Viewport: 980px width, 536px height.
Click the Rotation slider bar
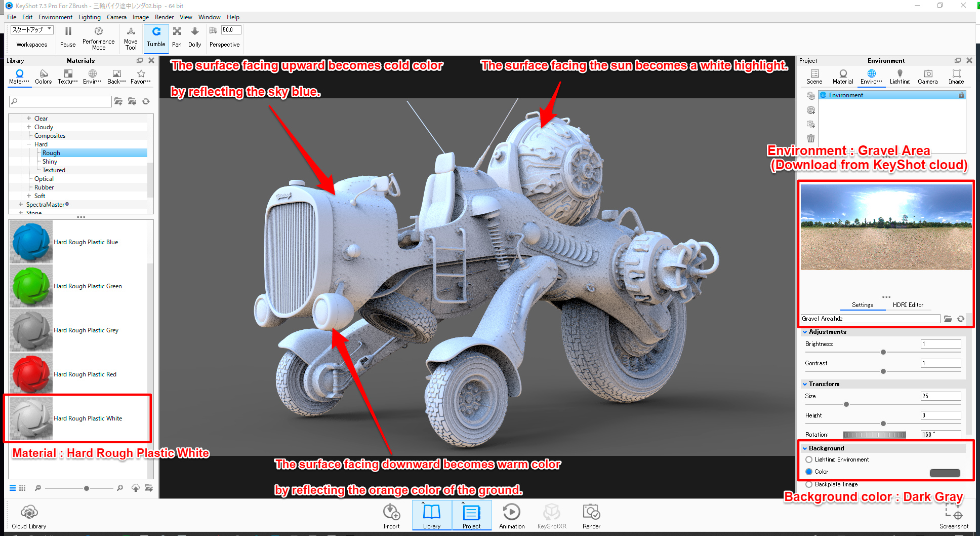[x=874, y=435]
